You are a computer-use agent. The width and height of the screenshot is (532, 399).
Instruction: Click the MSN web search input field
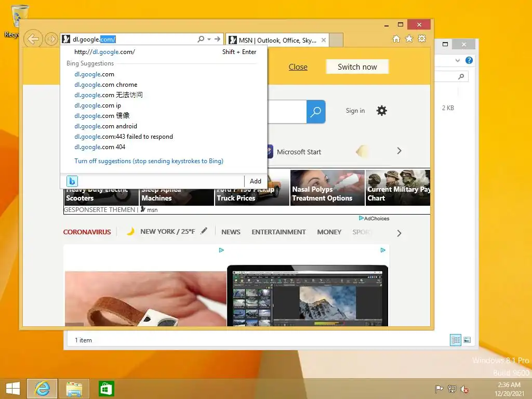coord(287,112)
